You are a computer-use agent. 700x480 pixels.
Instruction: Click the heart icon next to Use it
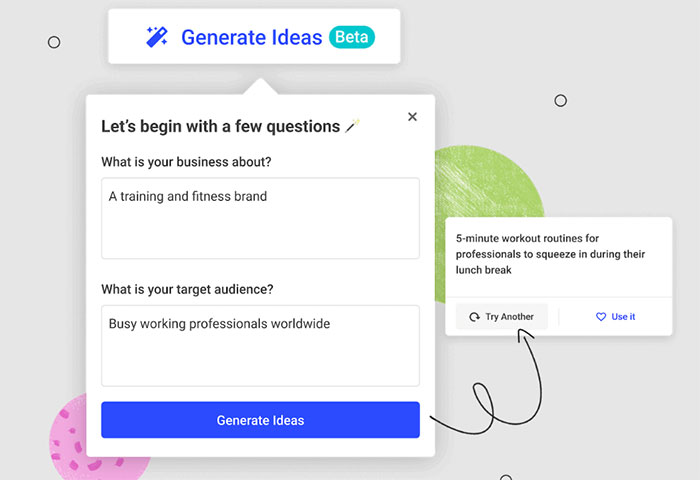[x=601, y=317]
